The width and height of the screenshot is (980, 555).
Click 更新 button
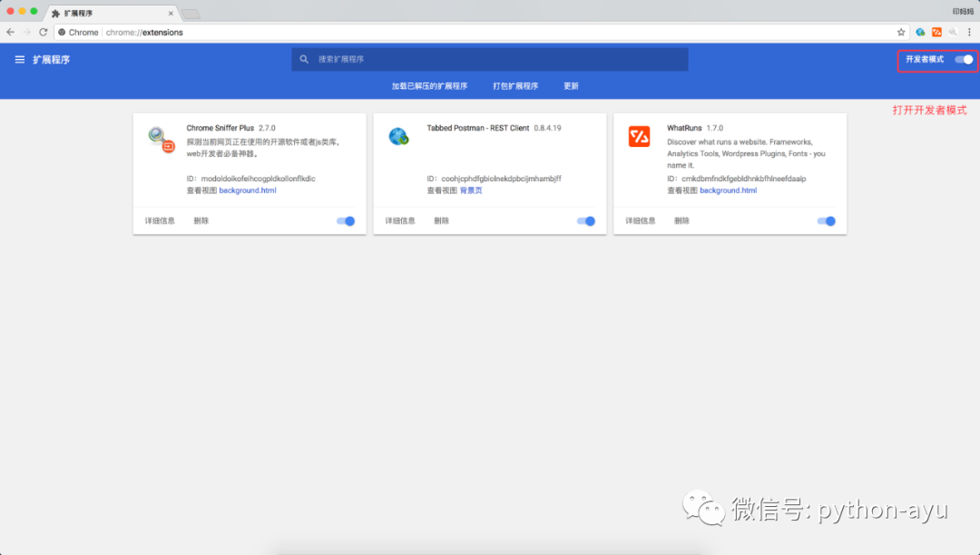pos(572,86)
